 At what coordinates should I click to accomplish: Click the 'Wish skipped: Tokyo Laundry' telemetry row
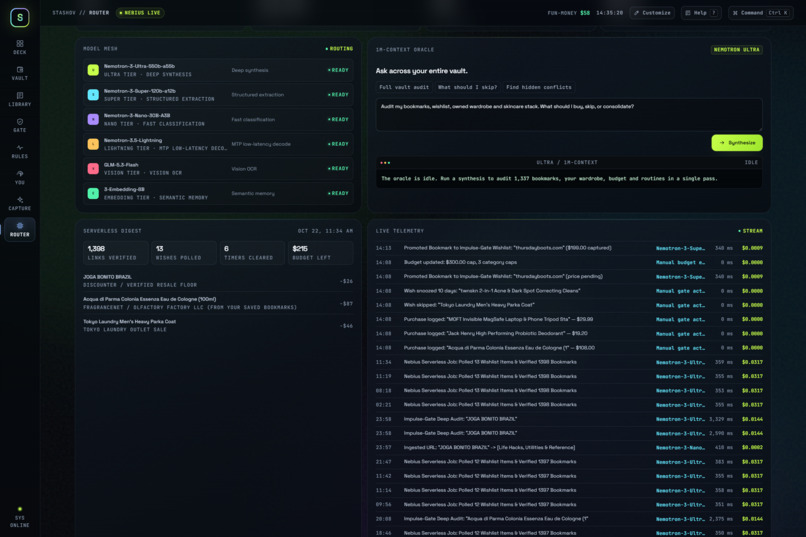pyautogui.click(x=569, y=305)
